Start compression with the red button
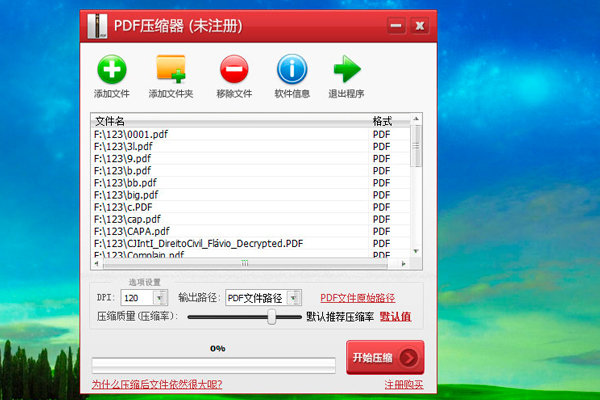This screenshot has width=600, height=400. tap(385, 358)
